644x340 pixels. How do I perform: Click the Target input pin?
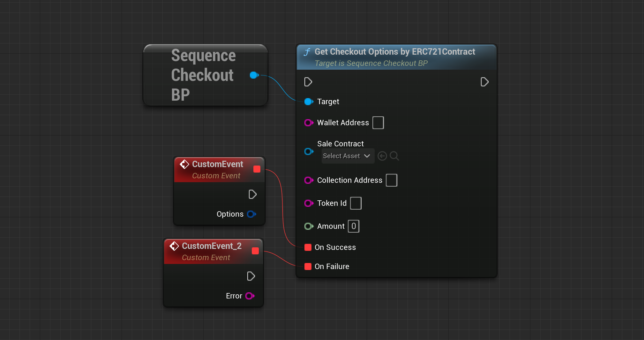(x=309, y=102)
